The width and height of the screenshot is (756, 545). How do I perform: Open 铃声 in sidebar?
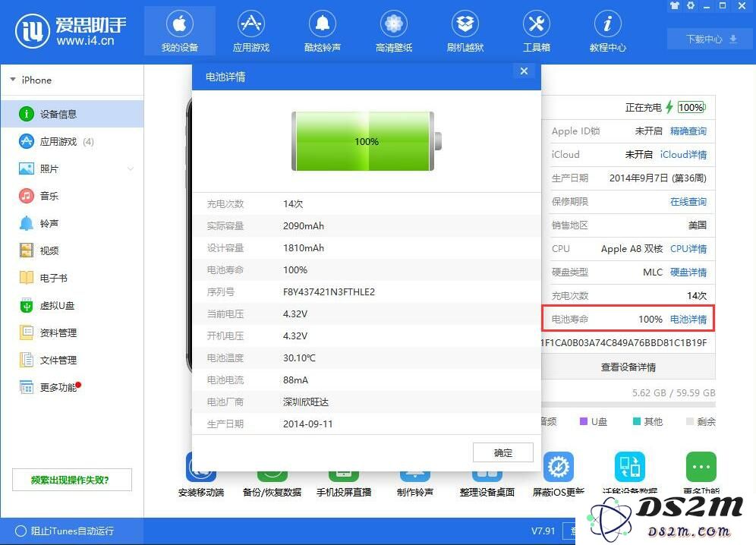72,223
